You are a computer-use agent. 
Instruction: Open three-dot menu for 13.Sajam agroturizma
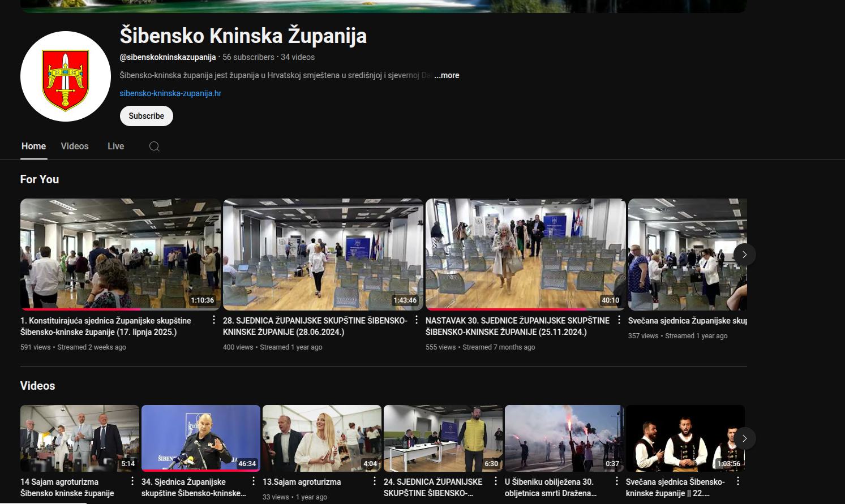(x=374, y=481)
